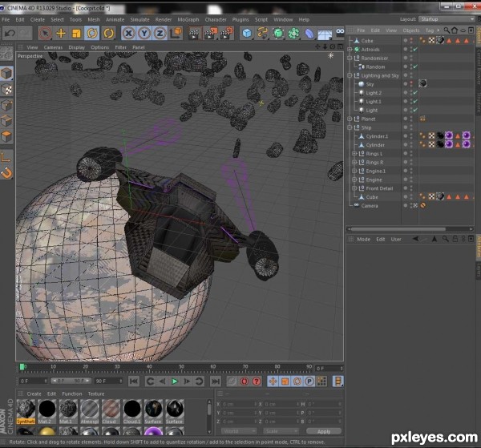
Task: Toggle the enable checkmark for Astroids
Action: click(x=415, y=49)
